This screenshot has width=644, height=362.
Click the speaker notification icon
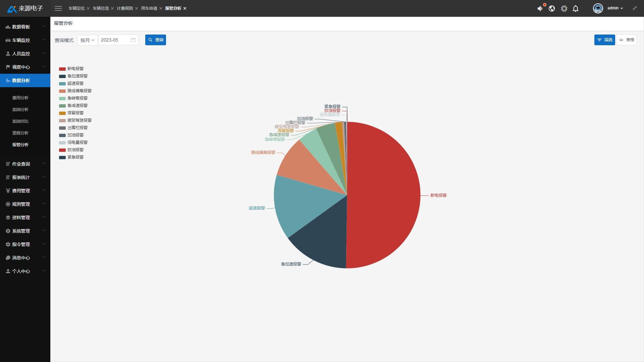tap(540, 9)
